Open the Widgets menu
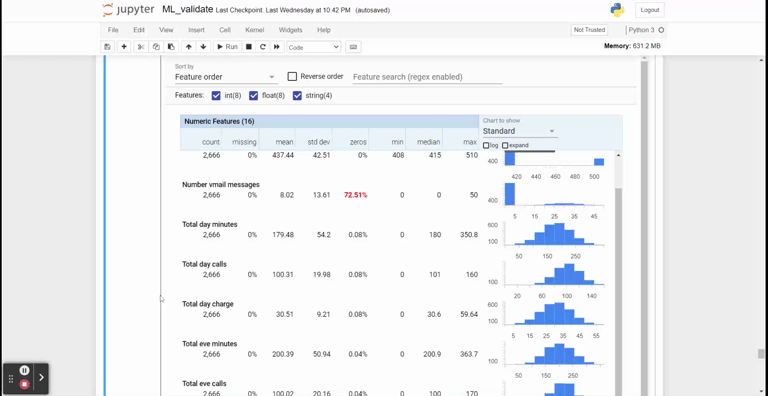Screen dimensions: 768x396 coord(290,30)
